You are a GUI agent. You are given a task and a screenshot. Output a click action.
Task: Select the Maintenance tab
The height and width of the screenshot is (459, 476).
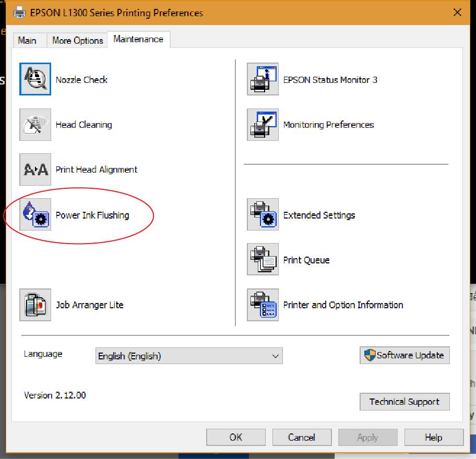click(138, 39)
